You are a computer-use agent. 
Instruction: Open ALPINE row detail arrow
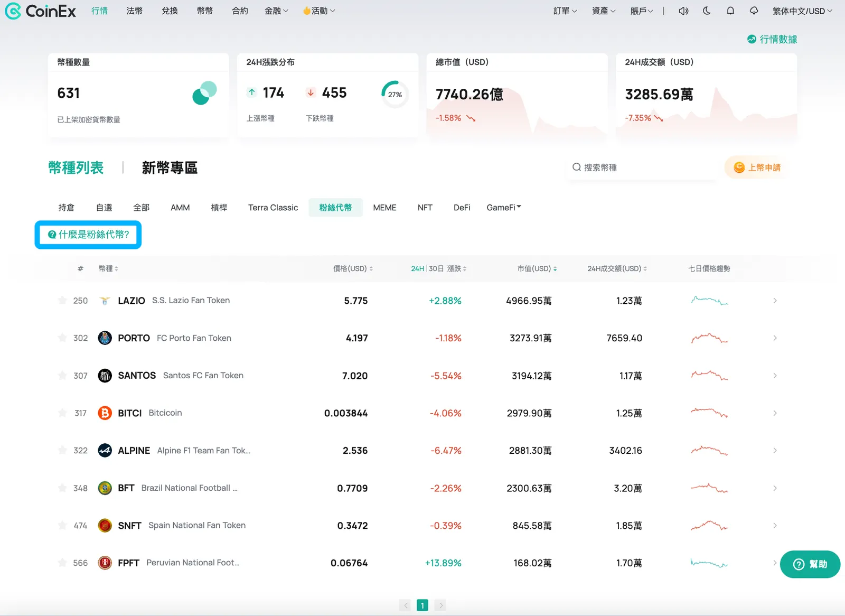(x=775, y=451)
